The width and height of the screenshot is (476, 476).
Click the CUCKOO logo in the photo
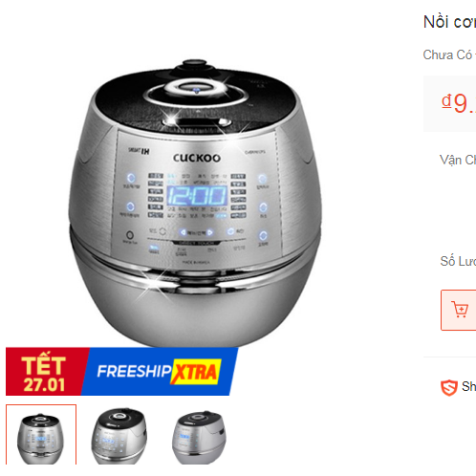point(197,158)
